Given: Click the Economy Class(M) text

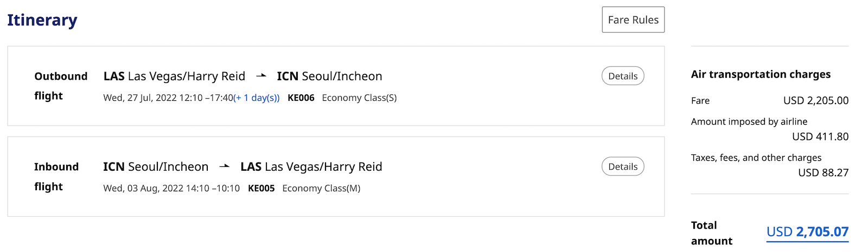Looking at the screenshot, I should point(321,189).
